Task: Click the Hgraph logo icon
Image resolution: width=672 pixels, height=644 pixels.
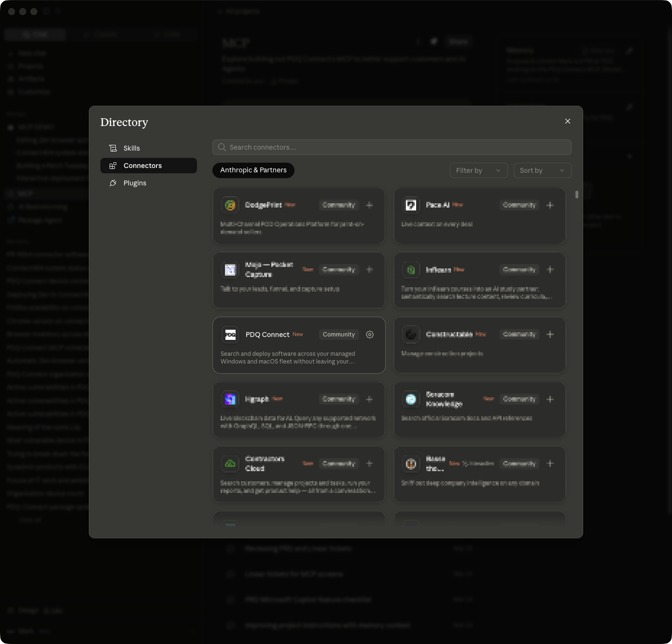Action: 230,399
